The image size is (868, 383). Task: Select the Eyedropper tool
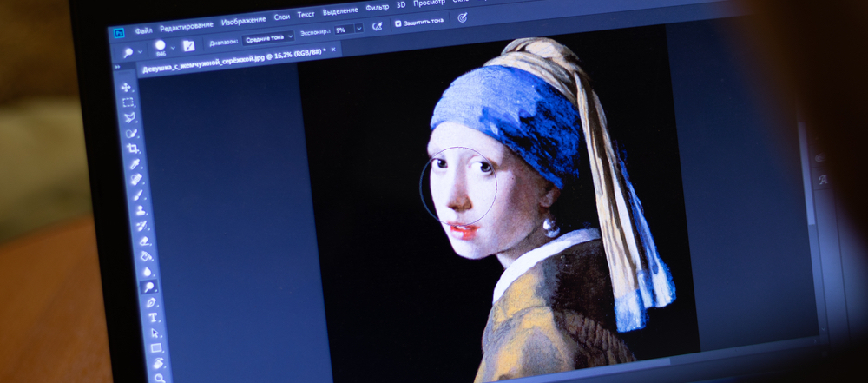tap(135, 164)
